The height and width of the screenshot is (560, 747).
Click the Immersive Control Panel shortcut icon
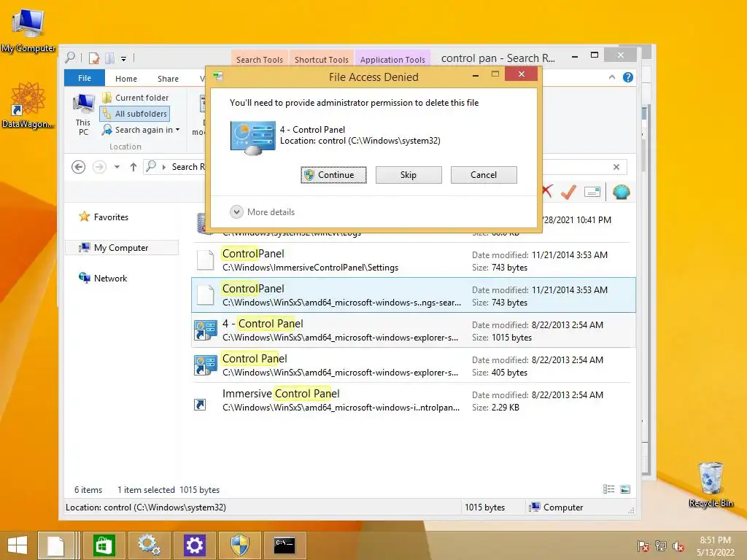(201, 405)
